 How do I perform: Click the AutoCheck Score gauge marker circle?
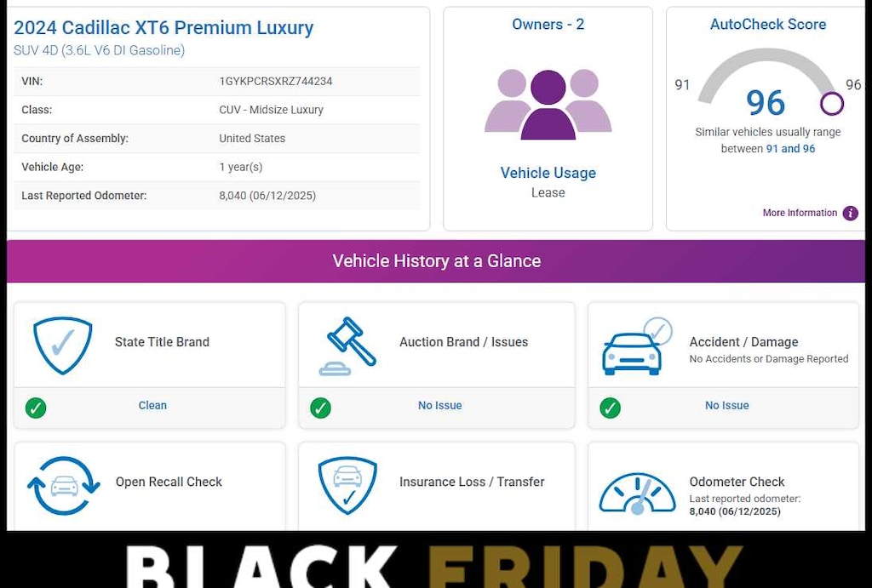point(831,104)
